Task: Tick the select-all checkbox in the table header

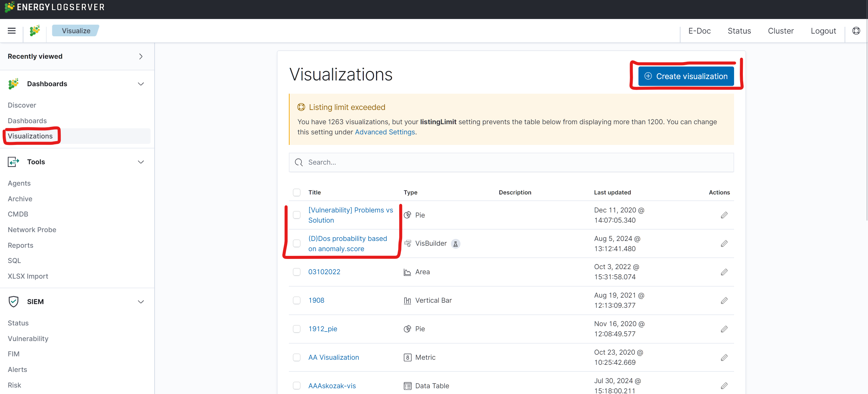Action: point(297,192)
